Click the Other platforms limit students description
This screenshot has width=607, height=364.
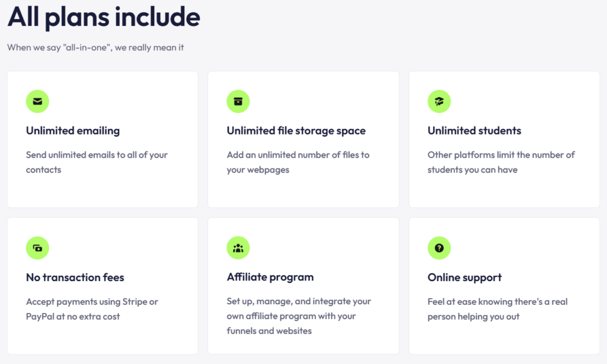click(501, 162)
